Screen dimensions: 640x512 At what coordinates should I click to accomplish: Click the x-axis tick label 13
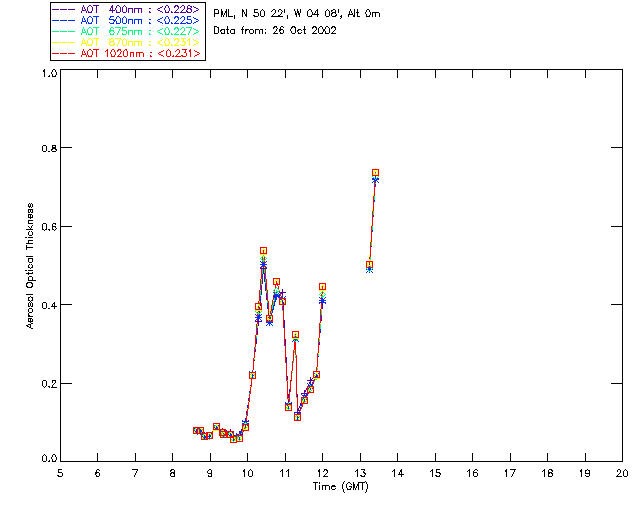360,473
